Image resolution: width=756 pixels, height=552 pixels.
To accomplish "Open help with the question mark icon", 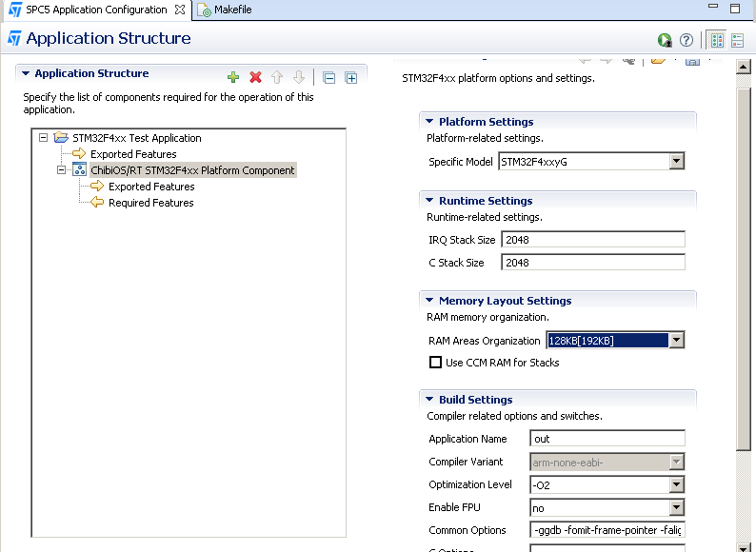I will pyautogui.click(x=686, y=40).
